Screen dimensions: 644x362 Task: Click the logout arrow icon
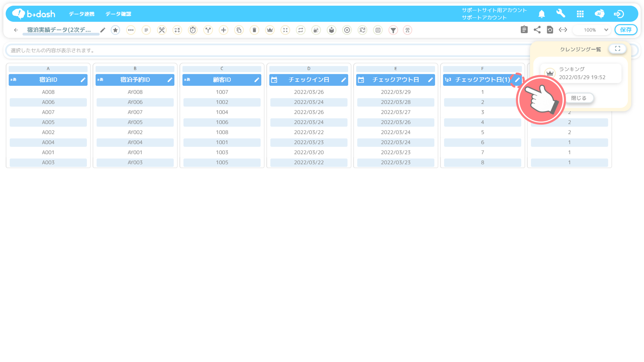619,14
